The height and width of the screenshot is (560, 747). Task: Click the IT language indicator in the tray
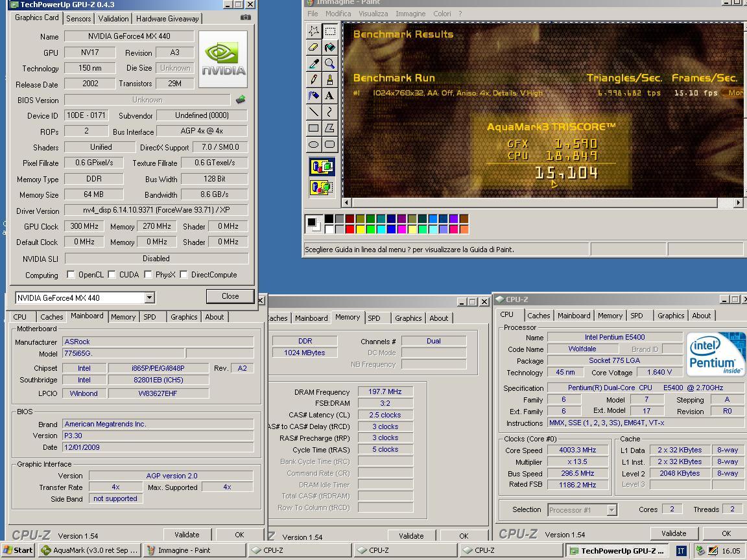681,551
